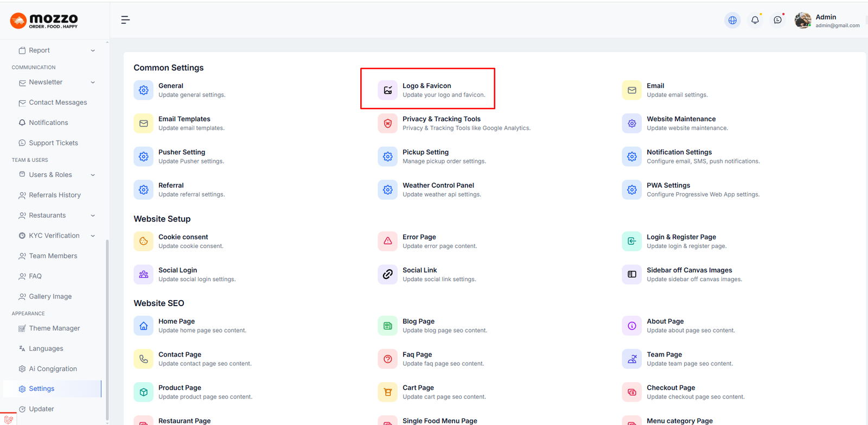Click the sidebar vertical scrollbar
The image size is (868, 425).
[107, 329]
